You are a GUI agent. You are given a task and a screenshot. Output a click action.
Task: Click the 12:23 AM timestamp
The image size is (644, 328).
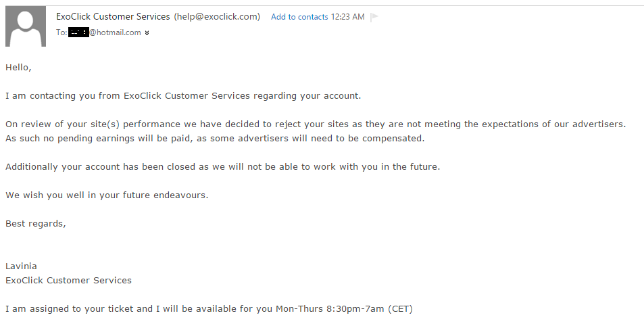click(x=348, y=17)
